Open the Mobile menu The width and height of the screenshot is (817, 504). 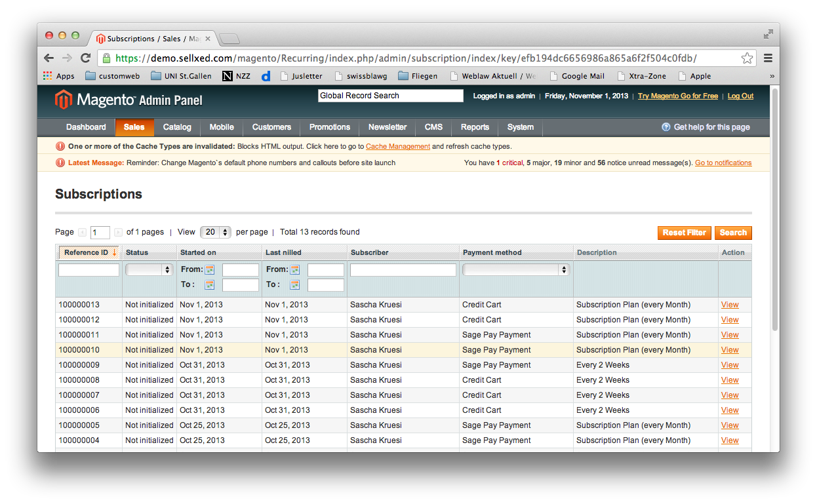pos(222,127)
